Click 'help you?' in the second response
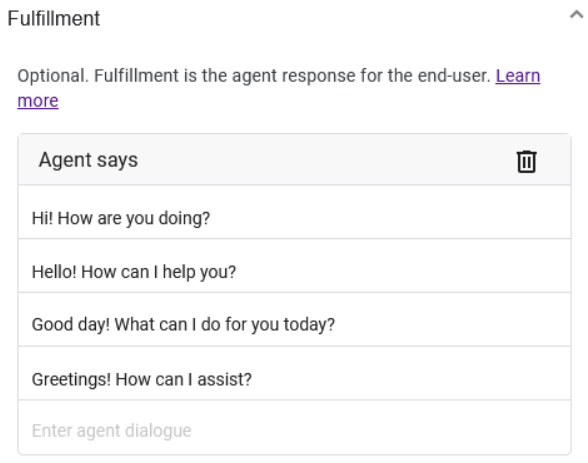 199,272
